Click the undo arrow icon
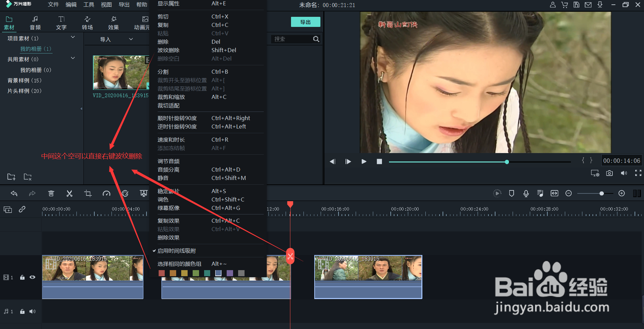The height and width of the screenshot is (329, 644). [x=14, y=193]
